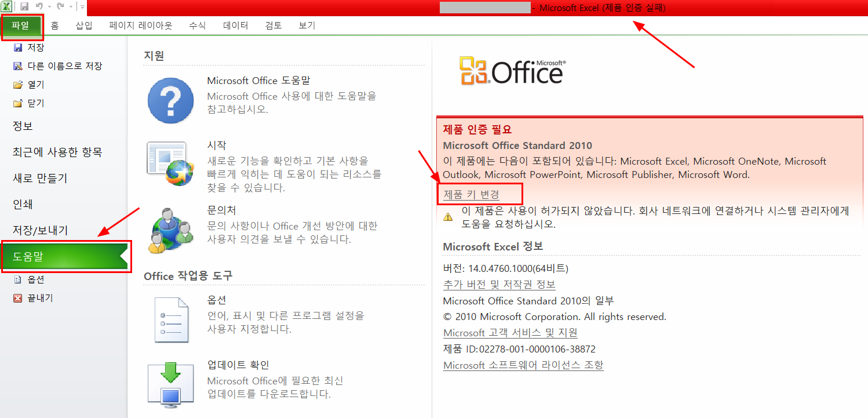Click the 옵션 document icon under Office 작업용 도구

pyautogui.click(x=172, y=319)
